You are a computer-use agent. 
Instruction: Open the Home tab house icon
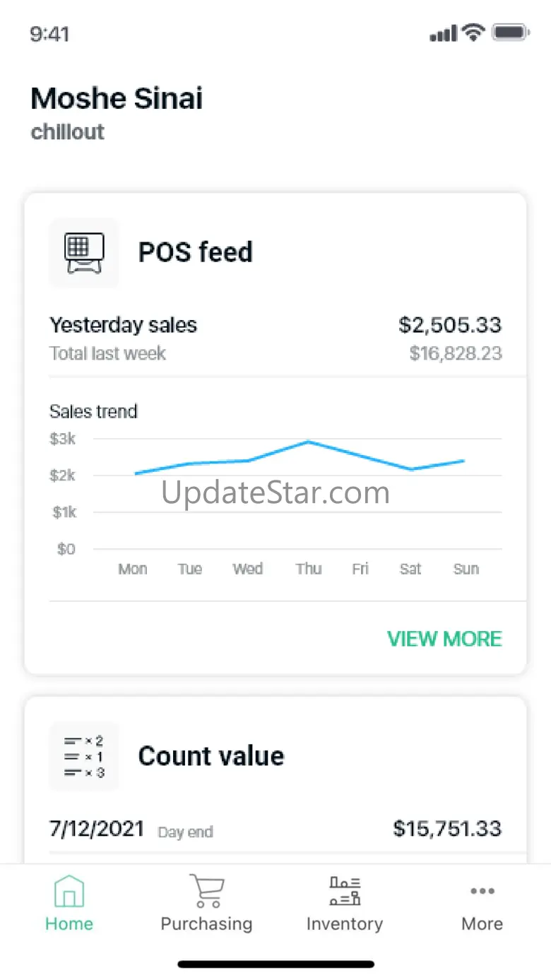pyautogui.click(x=69, y=890)
